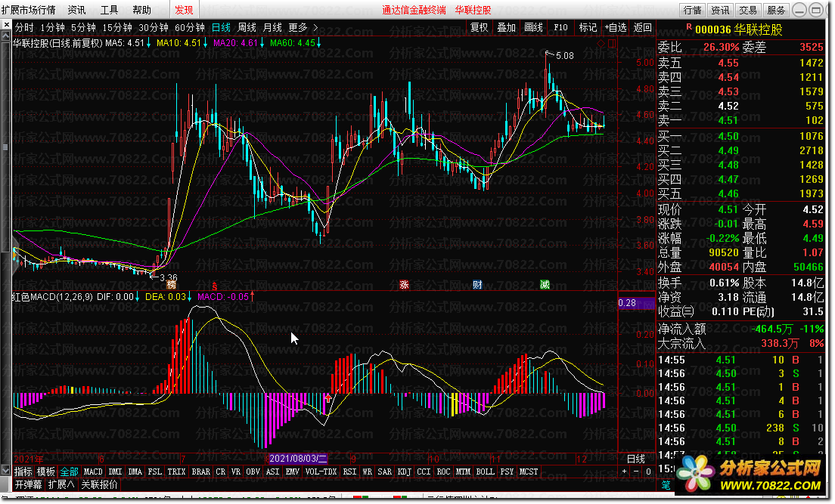Screen dimensions: 835x504
Task: Select the 30分钟 period tab
Action: pos(154,28)
